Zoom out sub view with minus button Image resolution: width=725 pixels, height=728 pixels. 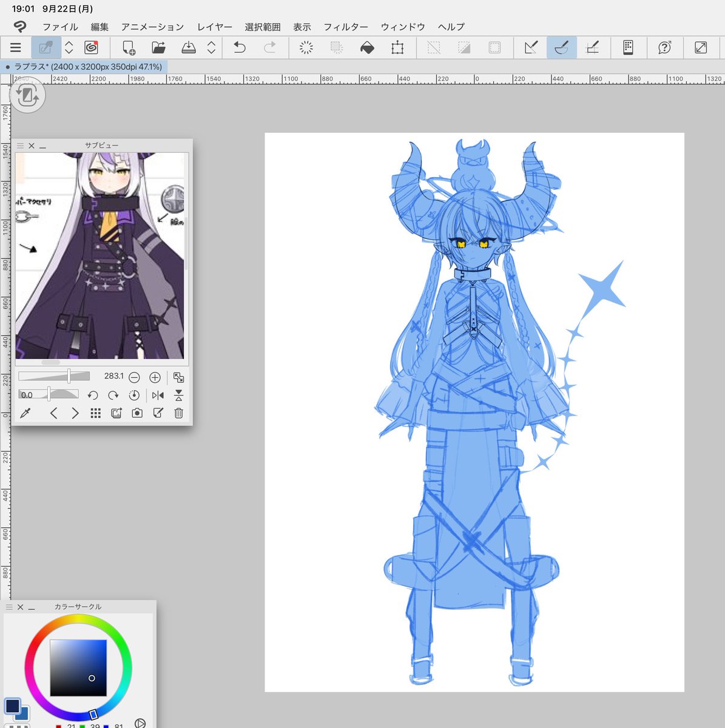[135, 377]
